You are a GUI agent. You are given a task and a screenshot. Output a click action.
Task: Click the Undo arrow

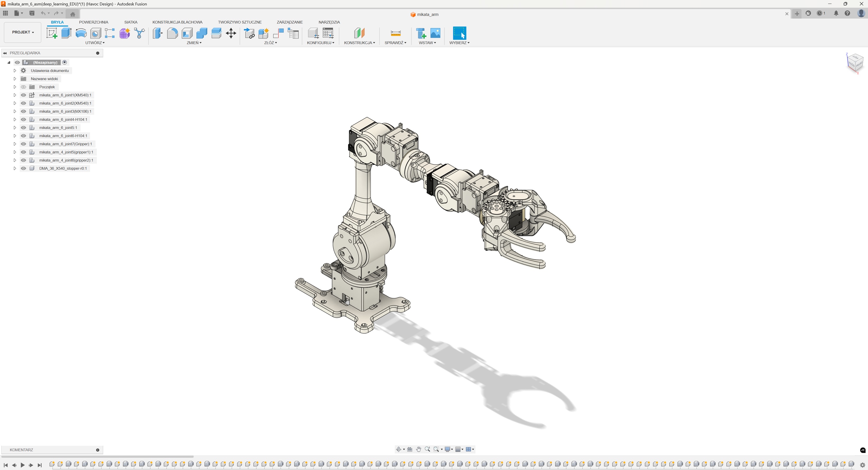pyautogui.click(x=43, y=13)
